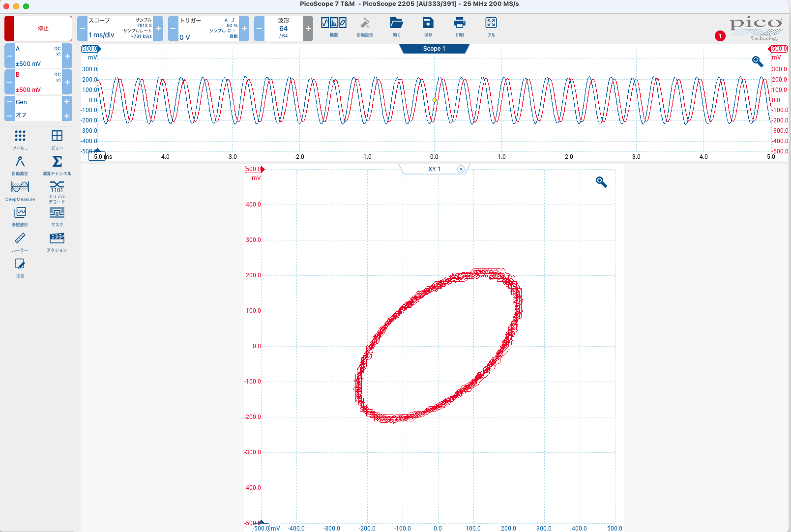The height and width of the screenshot is (532, 791).
Task: Click the print (印刷) icon
Action: coord(460,27)
